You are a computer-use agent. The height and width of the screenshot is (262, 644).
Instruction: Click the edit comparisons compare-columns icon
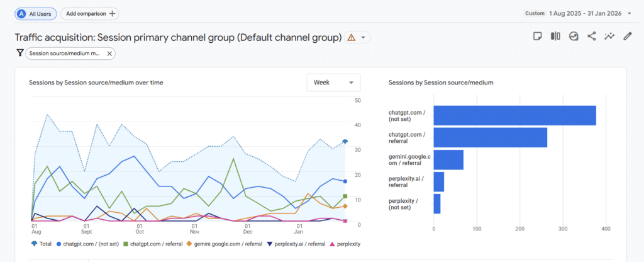tap(555, 37)
